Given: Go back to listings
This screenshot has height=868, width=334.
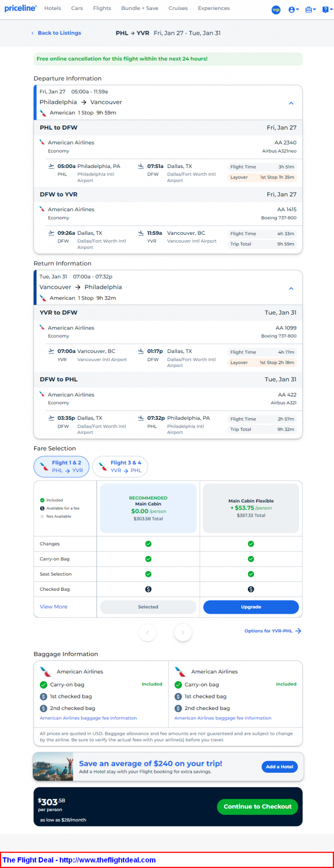Looking at the screenshot, I should (x=56, y=33).
